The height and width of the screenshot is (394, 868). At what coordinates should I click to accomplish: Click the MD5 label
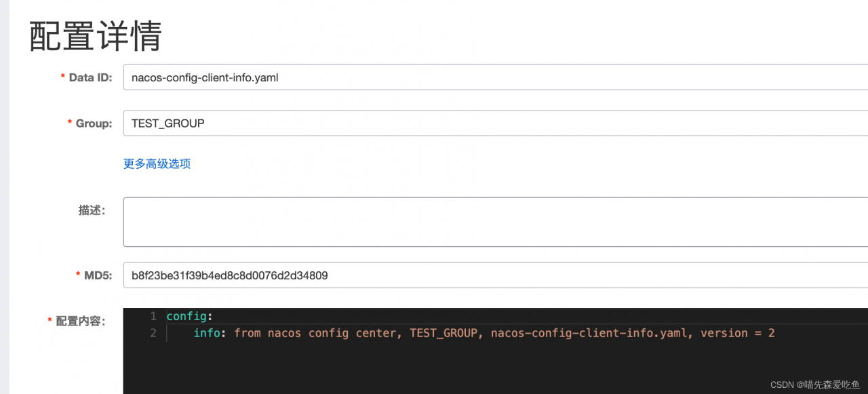click(x=97, y=275)
